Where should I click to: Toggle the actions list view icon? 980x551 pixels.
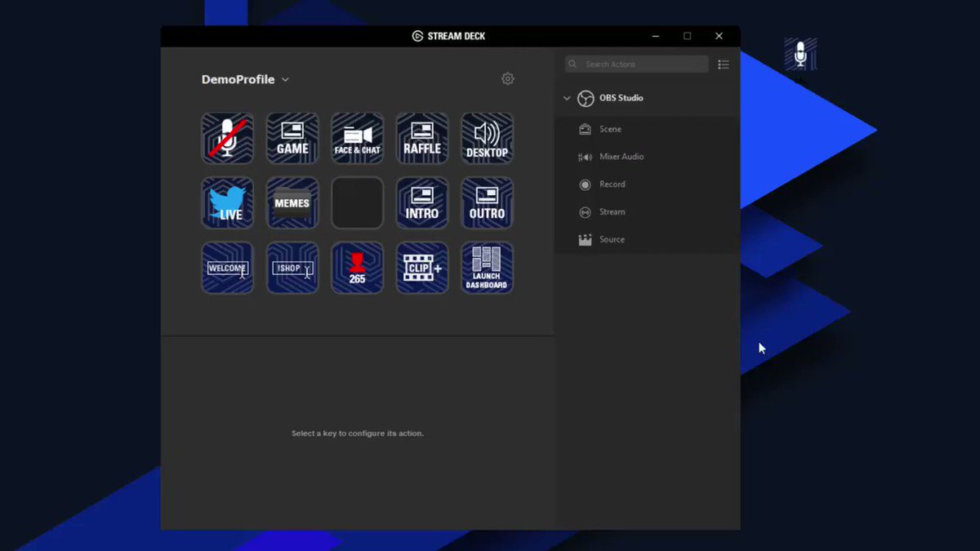[x=724, y=64]
